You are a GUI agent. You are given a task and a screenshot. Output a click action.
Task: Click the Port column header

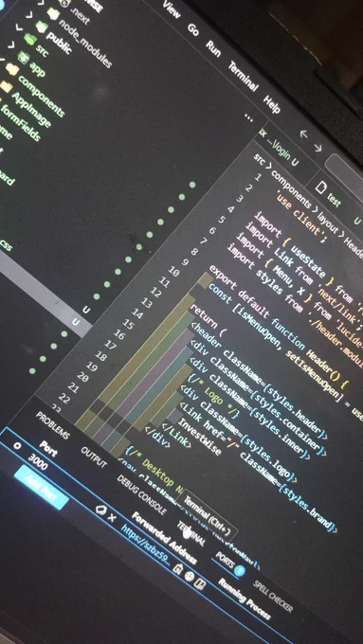[48, 449]
